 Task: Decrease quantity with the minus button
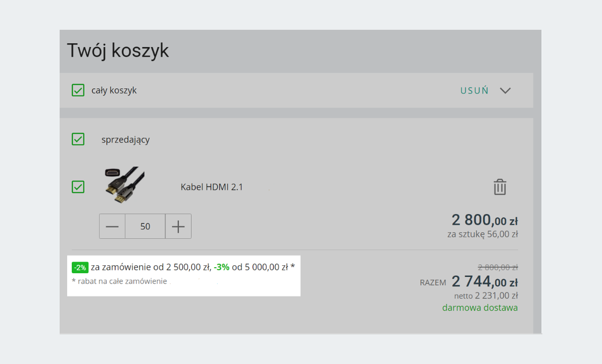(112, 227)
